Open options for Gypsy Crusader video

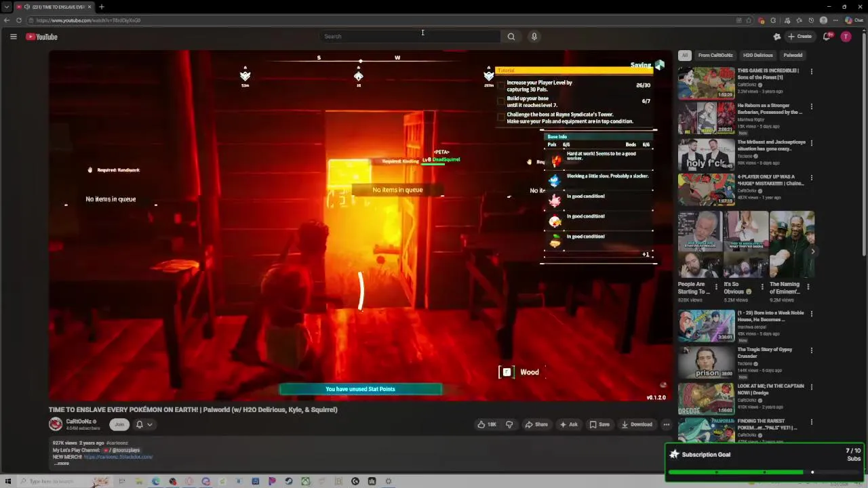click(x=812, y=350)
